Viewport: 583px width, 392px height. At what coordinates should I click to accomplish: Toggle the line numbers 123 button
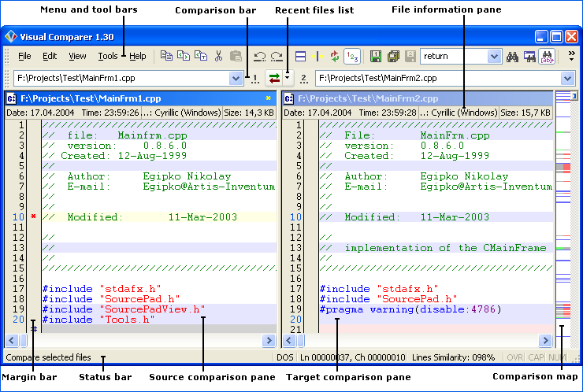pyautogui.click(x=352, y=57)
